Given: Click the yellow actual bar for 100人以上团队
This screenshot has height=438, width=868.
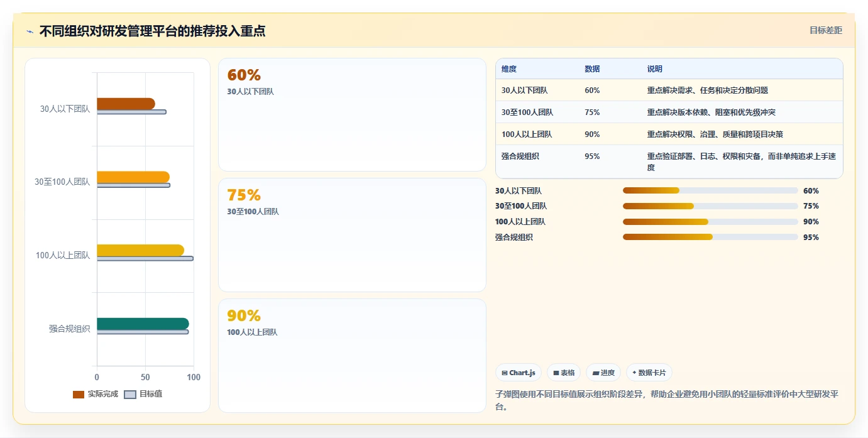Looking at the screenshot, I should pyautogui.click(x=140, y=250).
